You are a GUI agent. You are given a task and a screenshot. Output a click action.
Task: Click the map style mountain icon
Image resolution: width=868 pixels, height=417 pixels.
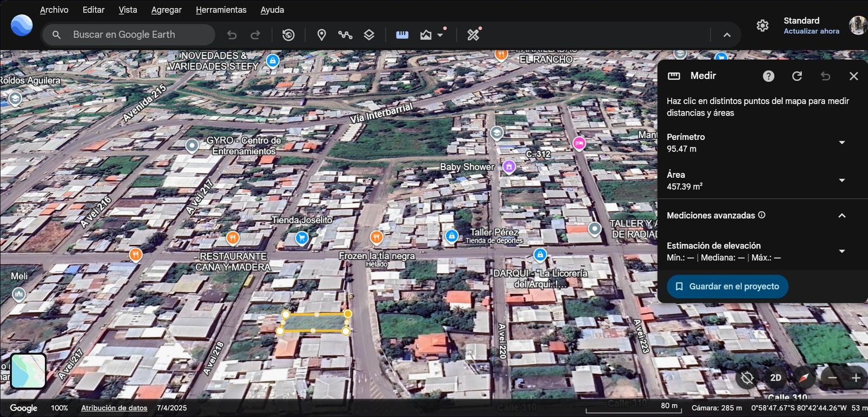click(426, 35)
